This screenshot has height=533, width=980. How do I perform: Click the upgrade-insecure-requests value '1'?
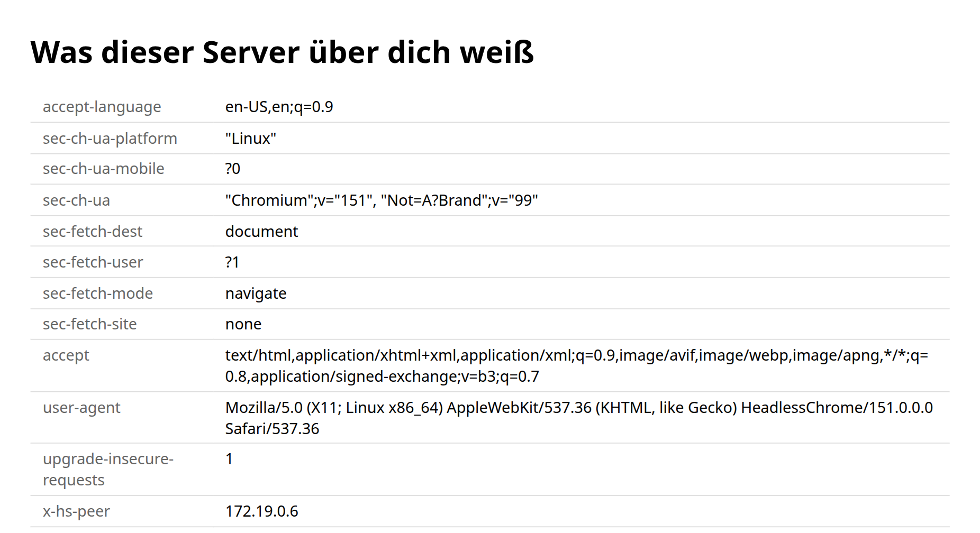coord(229,459)
